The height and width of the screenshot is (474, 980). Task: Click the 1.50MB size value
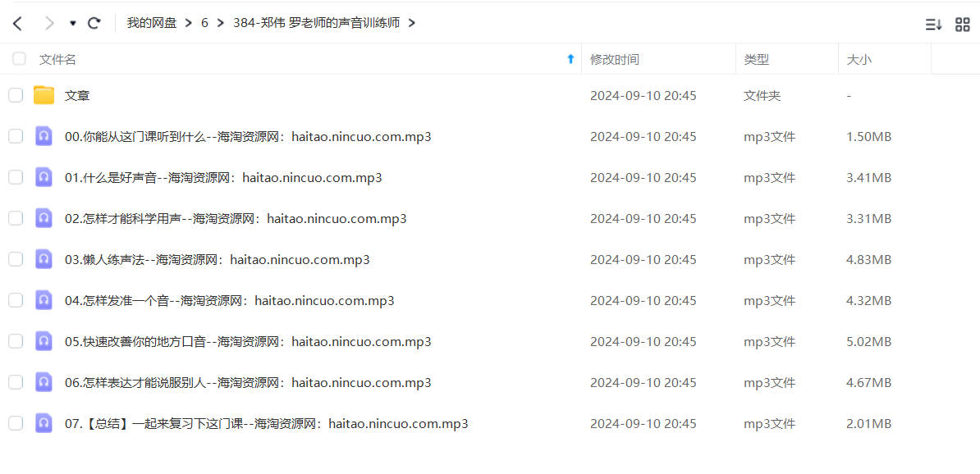click(x=868, y=137)
